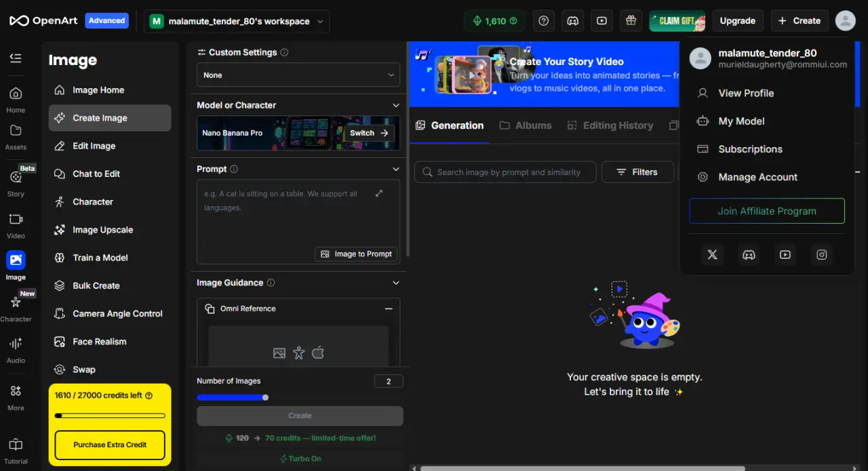Click the help question mark icon in header
Viewport: 868px width, 471px height.
544,21
